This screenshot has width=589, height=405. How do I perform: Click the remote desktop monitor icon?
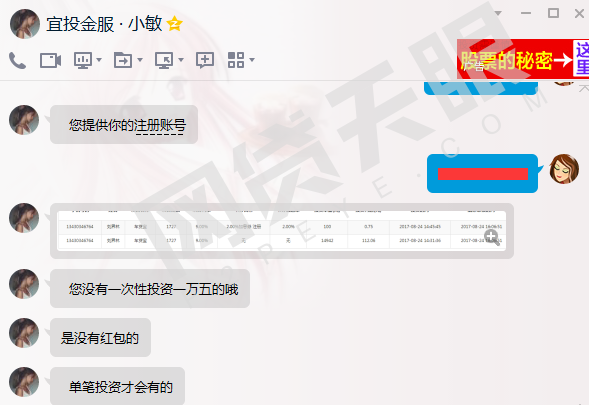tap(165, 60)
